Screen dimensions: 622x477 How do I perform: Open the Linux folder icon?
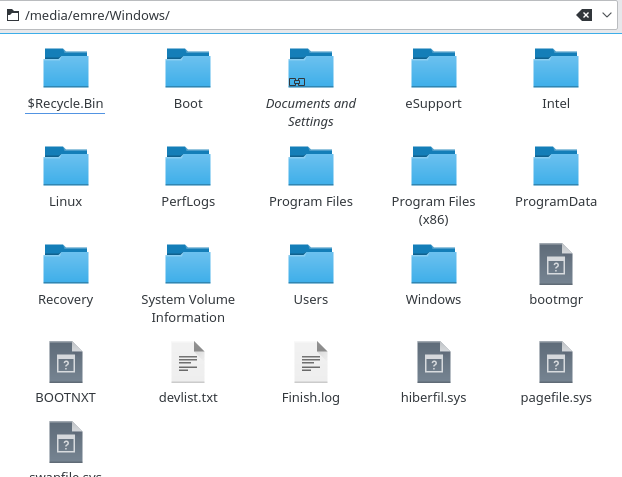click(66, 165)
